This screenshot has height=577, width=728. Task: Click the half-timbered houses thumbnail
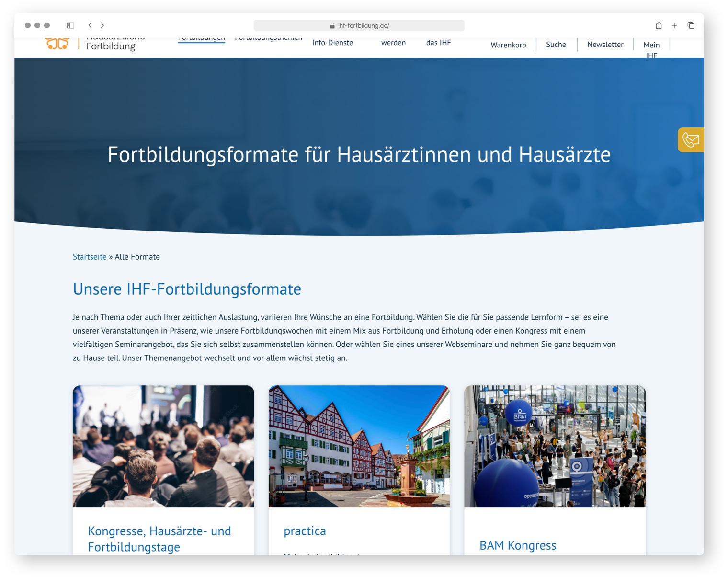pos(359,446)
